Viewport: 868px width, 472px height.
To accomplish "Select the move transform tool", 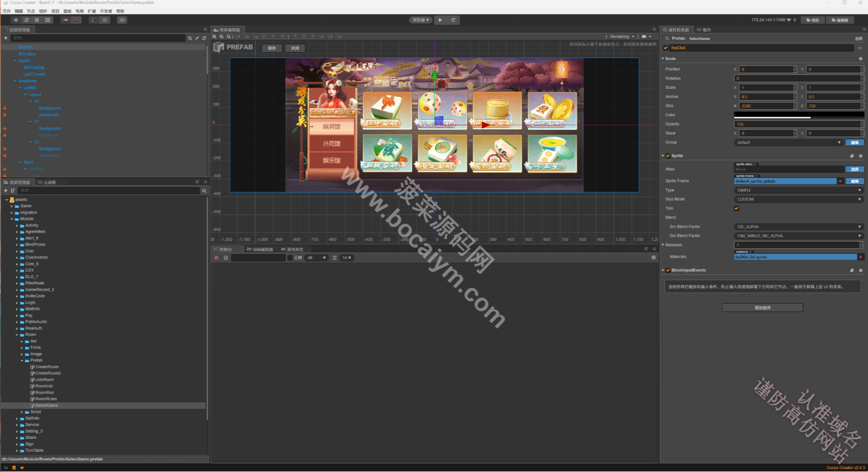I will (x=16, y=20).
